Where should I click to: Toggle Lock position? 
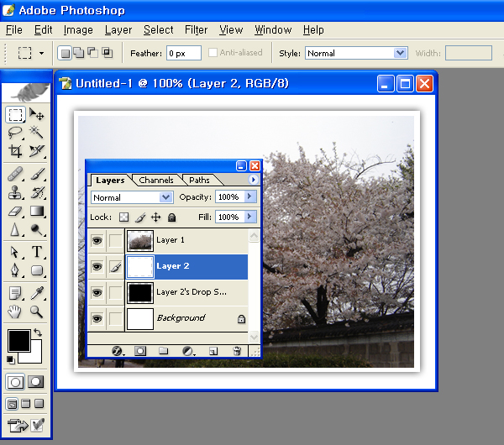pyautogui.click(x=156, y=217)
